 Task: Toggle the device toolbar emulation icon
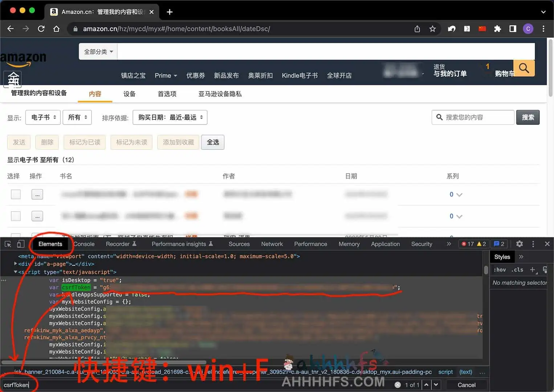(20, 244)
